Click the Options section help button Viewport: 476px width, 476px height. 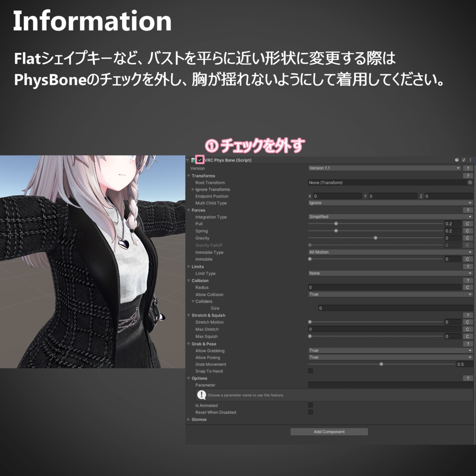coord(468,378)
